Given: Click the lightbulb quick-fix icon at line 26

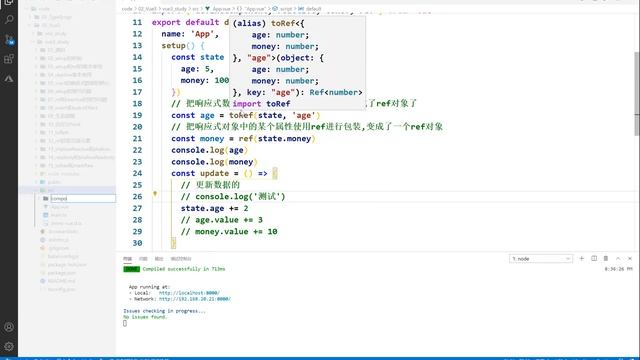Looking at the screenshot, I should pyautogui.click(x=155, y=194).
